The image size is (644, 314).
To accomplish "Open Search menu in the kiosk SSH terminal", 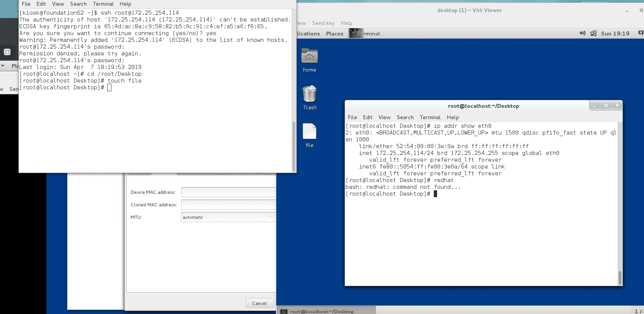I will pos(79,4).
